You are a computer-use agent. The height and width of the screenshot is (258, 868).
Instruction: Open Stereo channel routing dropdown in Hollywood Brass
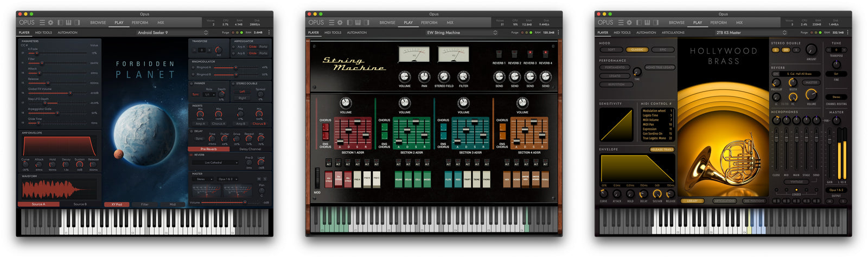click(836, 97)
